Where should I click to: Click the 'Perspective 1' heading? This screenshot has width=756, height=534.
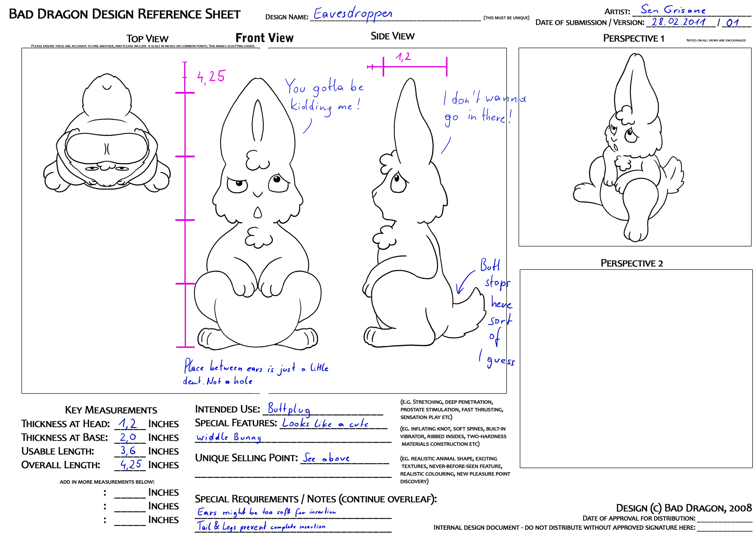pos(634,38)
